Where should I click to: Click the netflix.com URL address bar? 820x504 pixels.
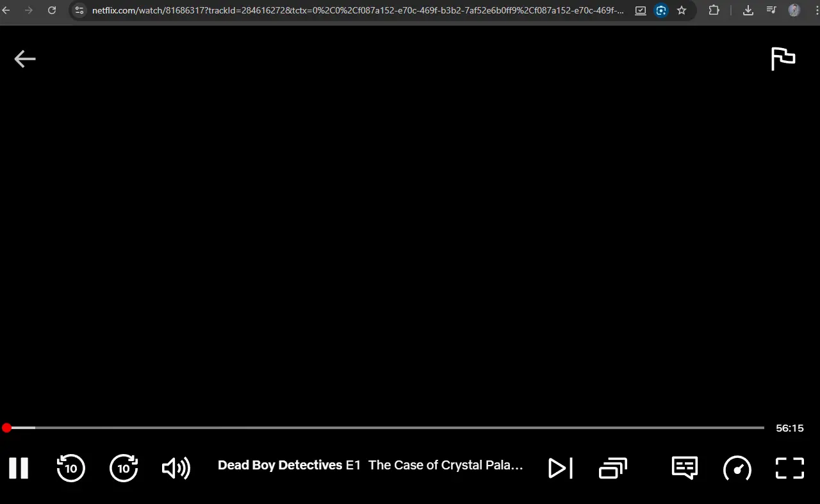click(x=358, y=10)
